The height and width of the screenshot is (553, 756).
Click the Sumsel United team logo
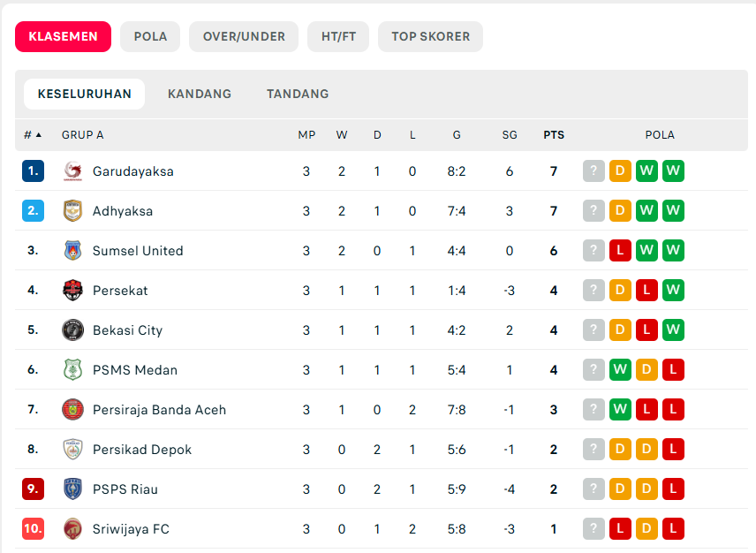point(72,251)
